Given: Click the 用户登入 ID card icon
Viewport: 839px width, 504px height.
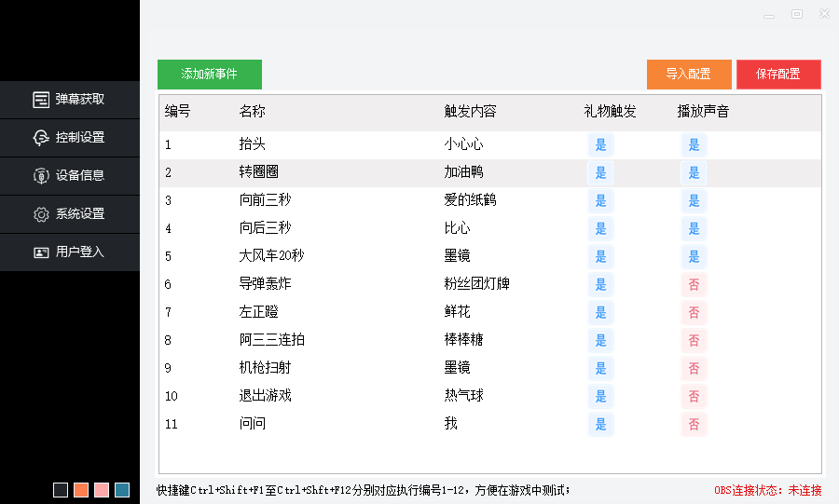Looking at the screenshot, I should click(x=41, y=252).
